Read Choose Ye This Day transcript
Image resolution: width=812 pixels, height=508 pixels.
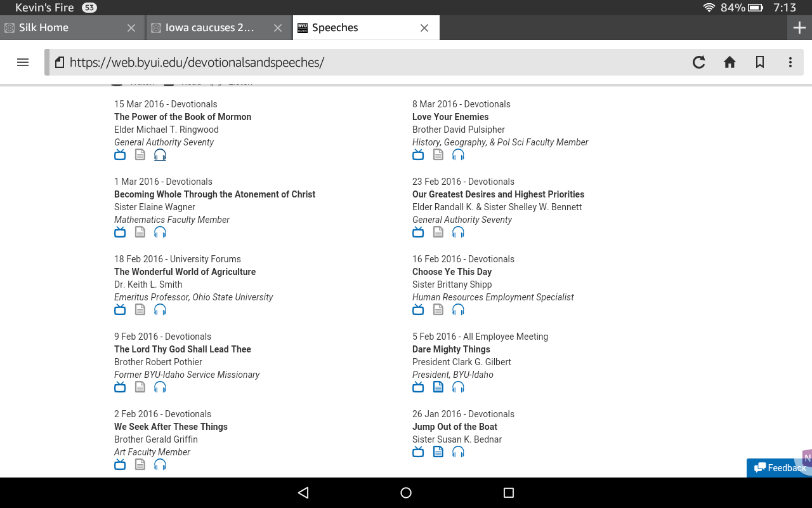tap(438, 310)
